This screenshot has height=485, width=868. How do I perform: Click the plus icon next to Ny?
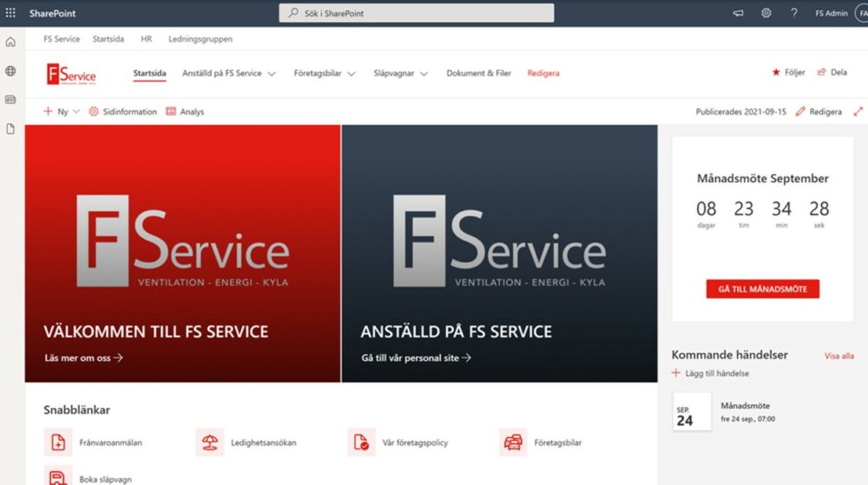(48, 111)
